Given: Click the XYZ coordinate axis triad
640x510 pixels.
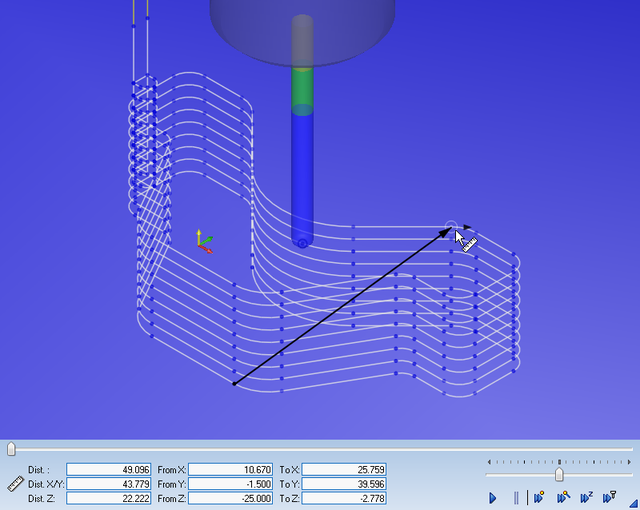Looking at the screenshot, I should coord(204,242).
